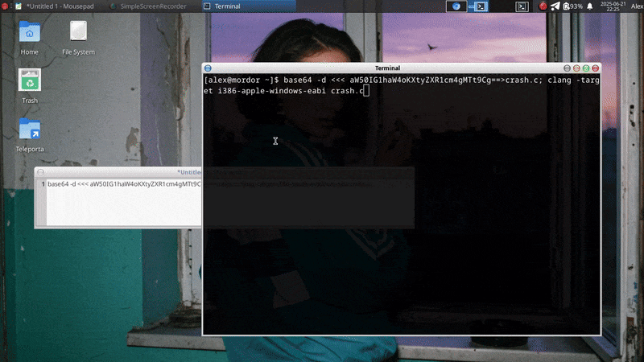The width and height of the screenshot is (644, 362).
Task: Click the terminal command line at crash.c cursor
Action: (366, 91)
